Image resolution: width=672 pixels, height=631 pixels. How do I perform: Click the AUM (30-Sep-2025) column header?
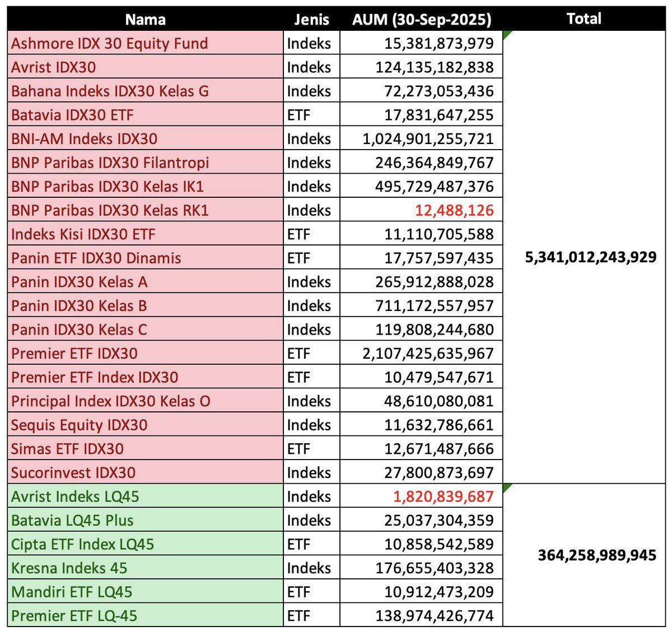pyautogui.click(x=421, y=20)
